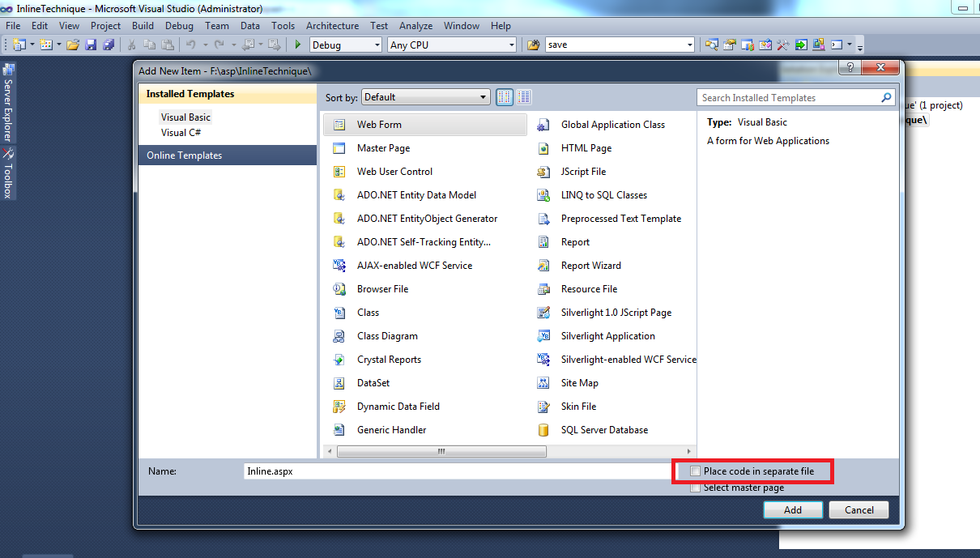Click the dialog Help question mark button
980x558 pixels.
coord(849,68)
